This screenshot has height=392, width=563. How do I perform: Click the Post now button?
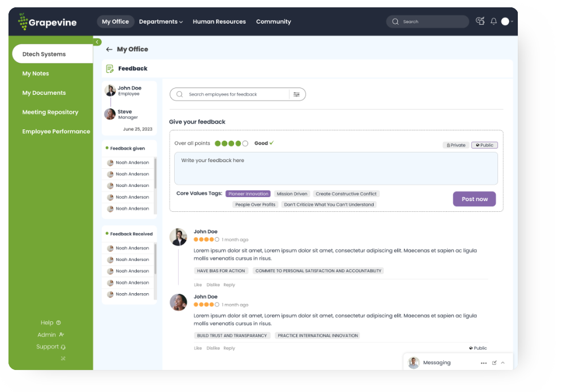click(474, 199)
